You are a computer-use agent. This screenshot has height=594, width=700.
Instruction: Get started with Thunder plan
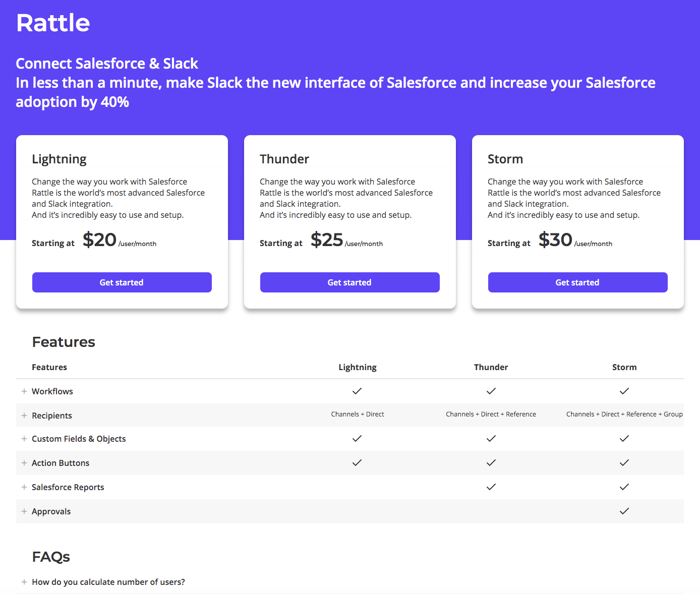click(x=349, y=282)
